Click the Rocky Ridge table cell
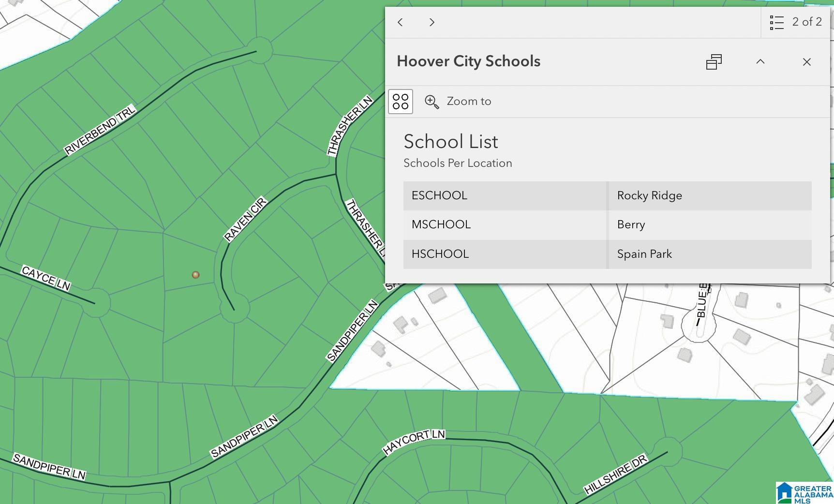 pos(710,196)
